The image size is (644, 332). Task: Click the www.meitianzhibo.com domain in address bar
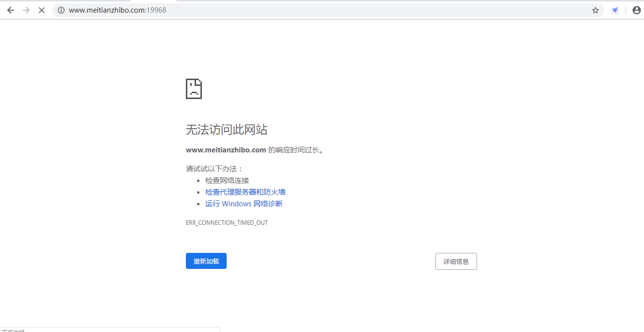pos(107,10)
